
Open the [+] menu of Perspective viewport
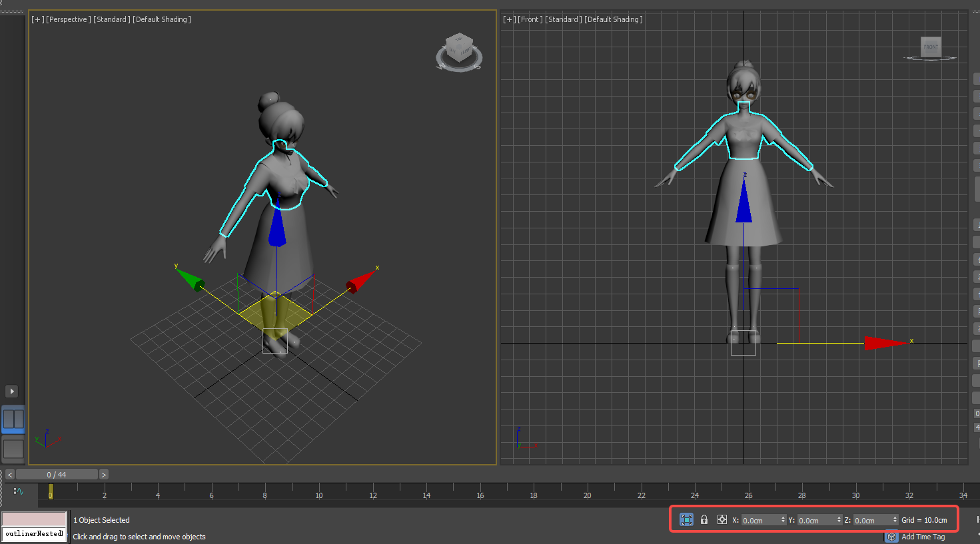[37, 19]
